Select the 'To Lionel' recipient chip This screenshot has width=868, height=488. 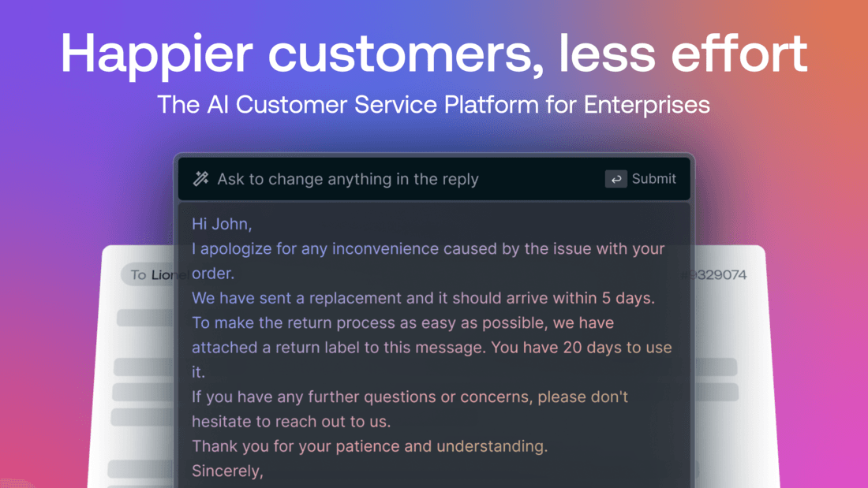click(148, 275)
